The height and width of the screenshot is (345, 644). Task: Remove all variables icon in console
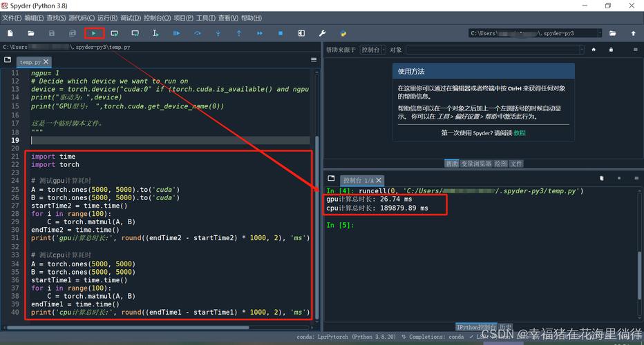coord(602,179)
